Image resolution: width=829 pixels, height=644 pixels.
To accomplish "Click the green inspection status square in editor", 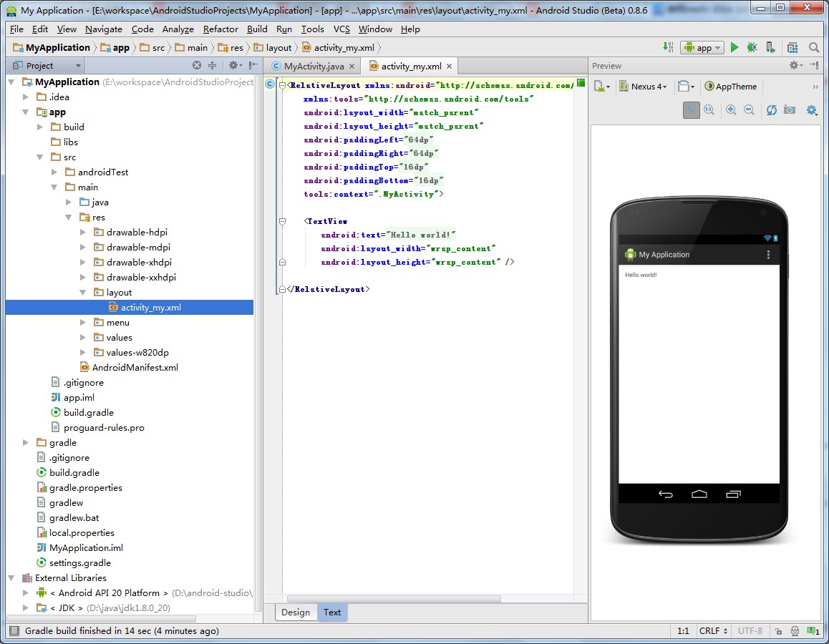I will click(581, 82).
